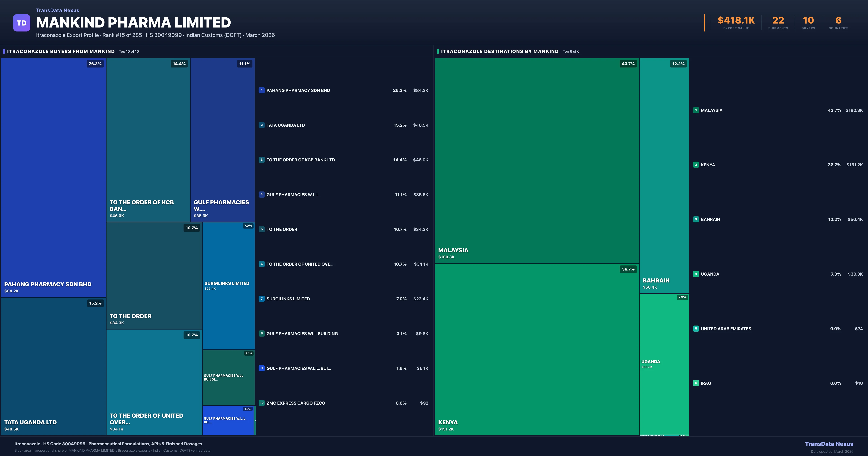Select the Malaysia treemap block
Screen dimensions: 868x456
pyautogui.click(x=536, y=160)
